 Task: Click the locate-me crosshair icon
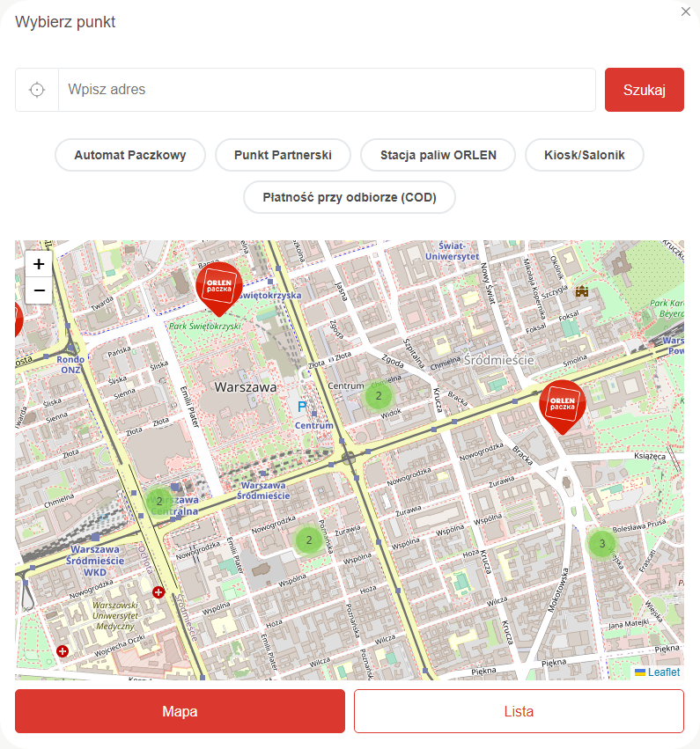click(37, 90)
